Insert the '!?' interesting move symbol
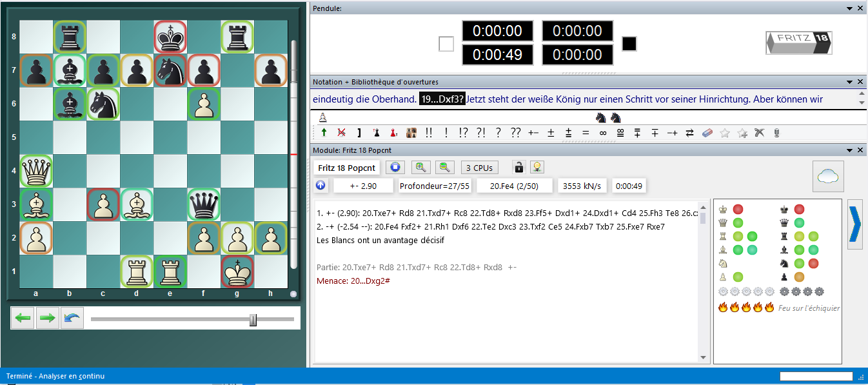Image resolution: width=868 pixels, height=385 pixels. [x=463, y=133]
